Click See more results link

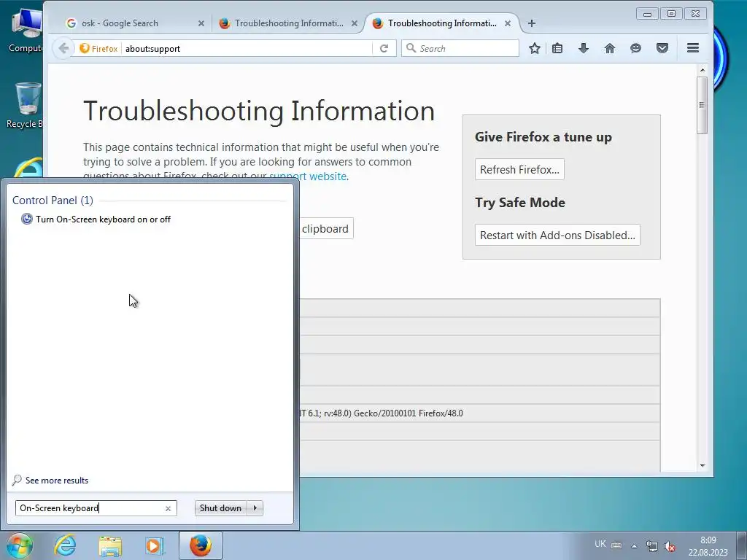(x=57, y=481)
